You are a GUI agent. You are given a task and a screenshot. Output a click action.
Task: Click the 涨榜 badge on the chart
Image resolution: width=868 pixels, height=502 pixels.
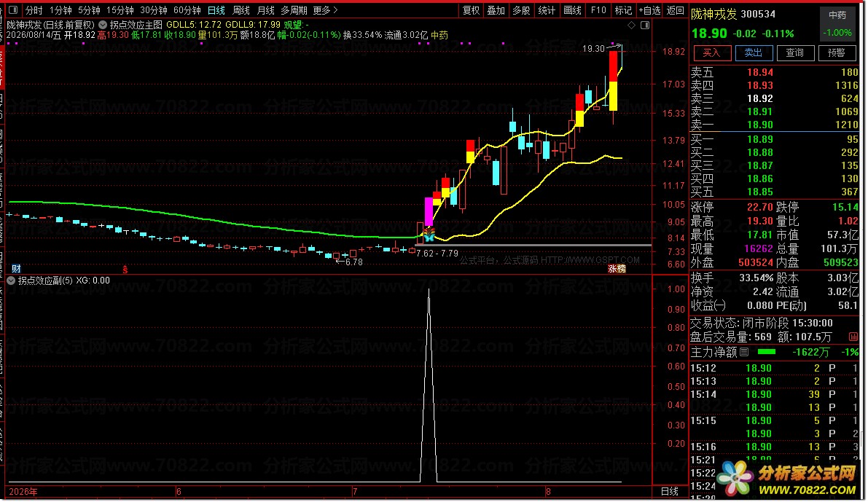pos(617,269)
